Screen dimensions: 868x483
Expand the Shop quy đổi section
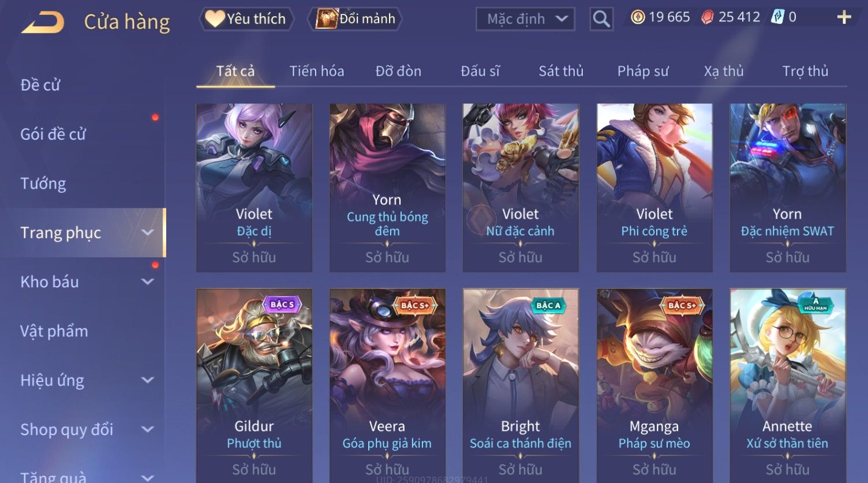point(148,429)
